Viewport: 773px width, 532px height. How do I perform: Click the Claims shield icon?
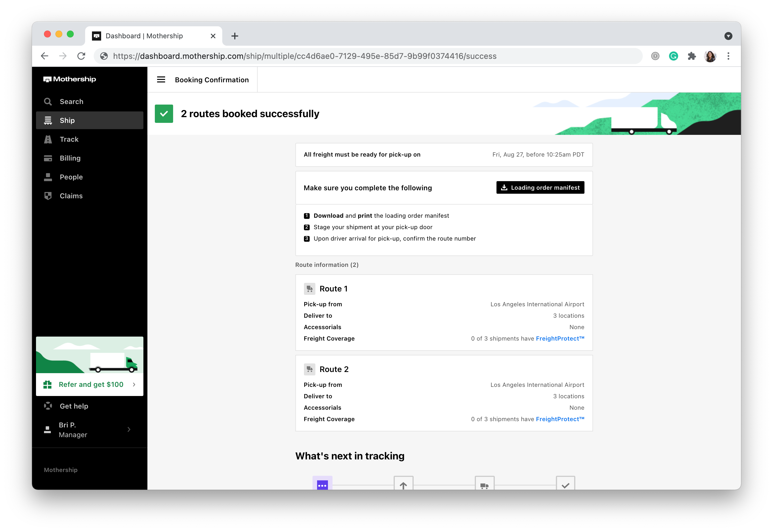48,196
